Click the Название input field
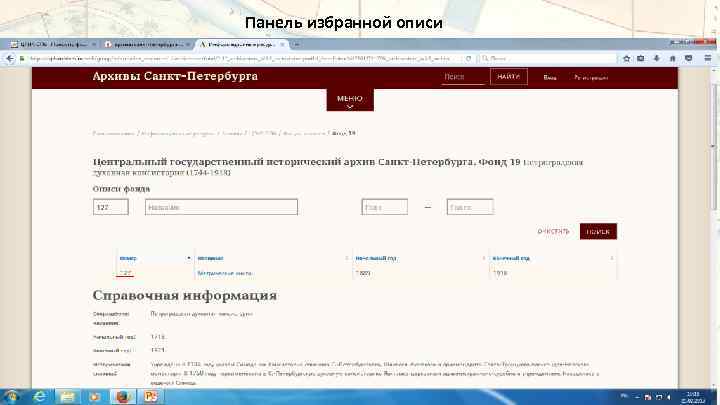This screenshot has width=720, height=405. point(221,207)
